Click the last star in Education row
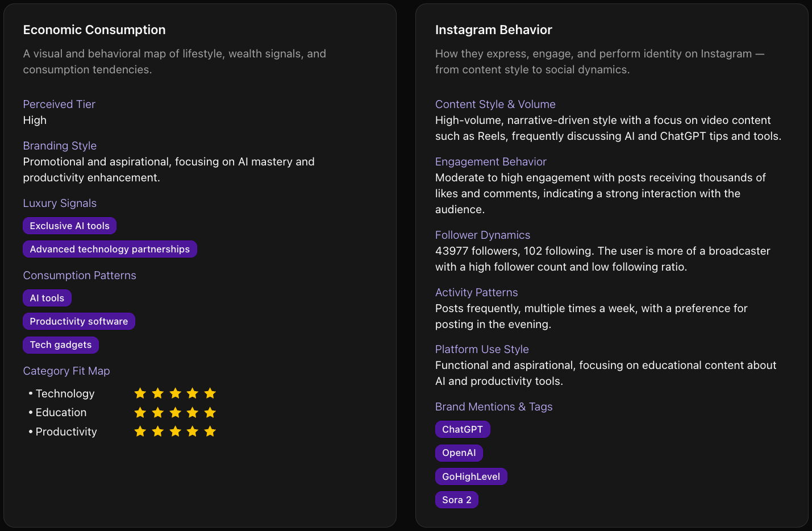 (210, 413)
